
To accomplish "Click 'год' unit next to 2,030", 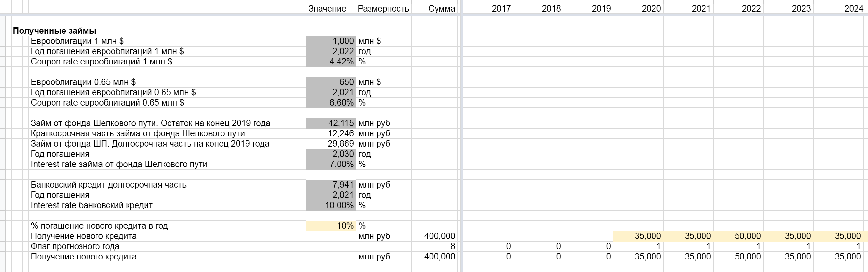I will click(364, 154).
